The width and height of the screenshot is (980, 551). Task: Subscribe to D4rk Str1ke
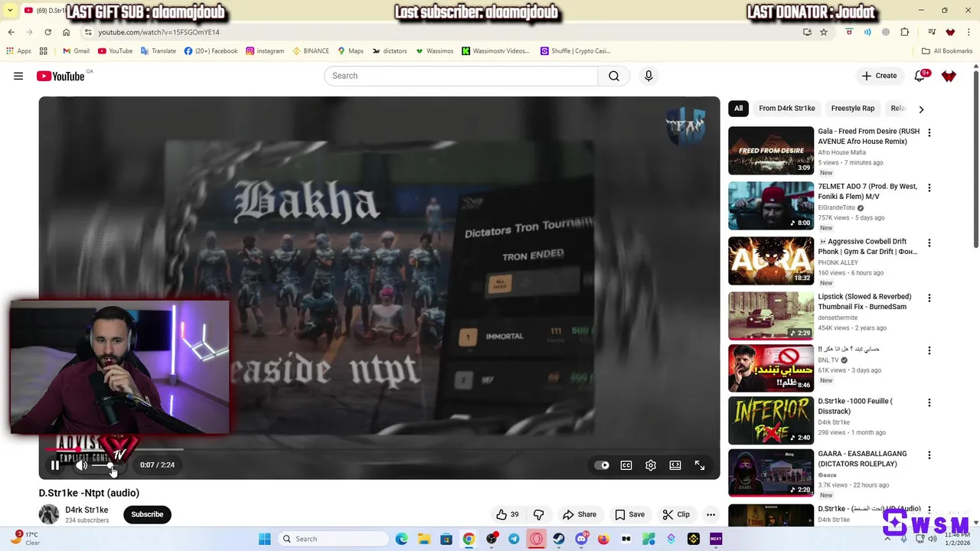[x=147, y=514]
